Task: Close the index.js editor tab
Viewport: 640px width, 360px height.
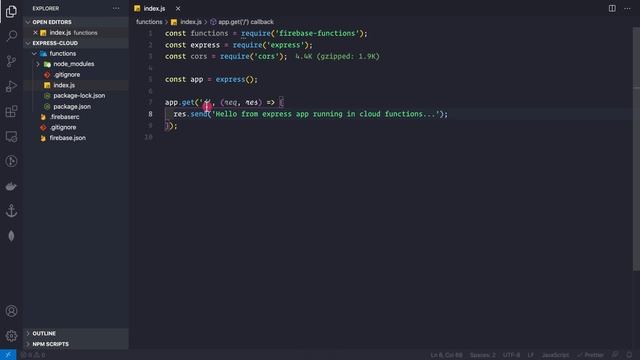Action: [178, 8]
